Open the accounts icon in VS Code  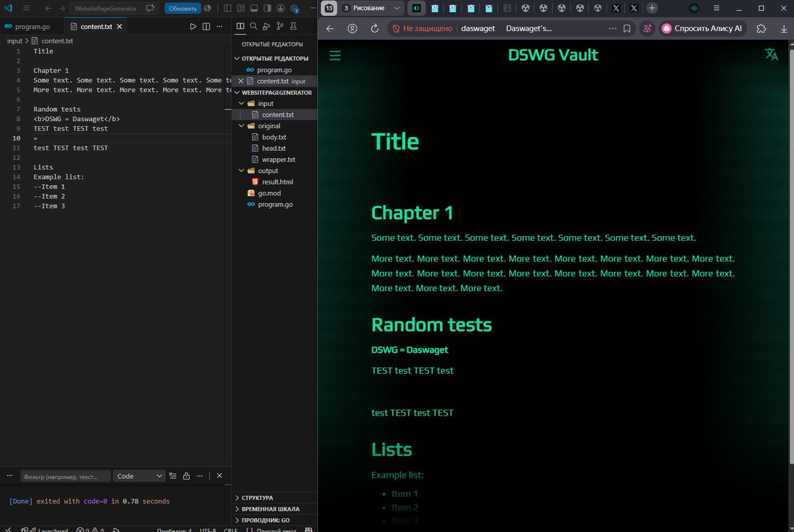pos(281,8)
